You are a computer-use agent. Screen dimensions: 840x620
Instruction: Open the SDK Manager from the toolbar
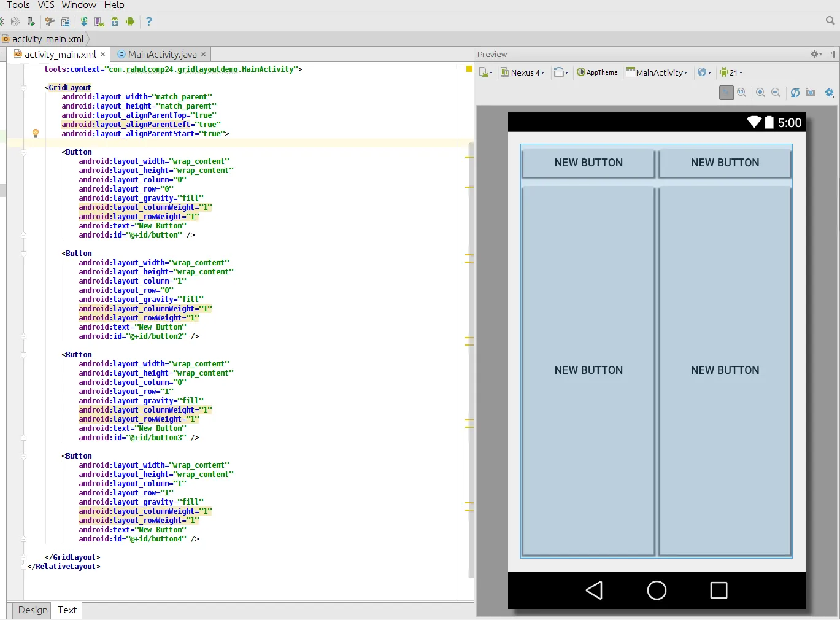pyautogui.click(x=115, y=21)
